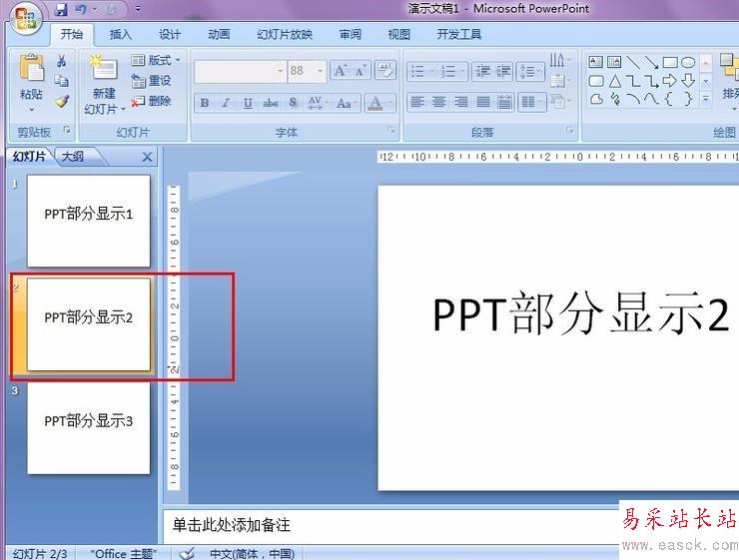Open the Office Button menu
The width and height of the screenshot is (739, 560).
(x=26, y=18)
